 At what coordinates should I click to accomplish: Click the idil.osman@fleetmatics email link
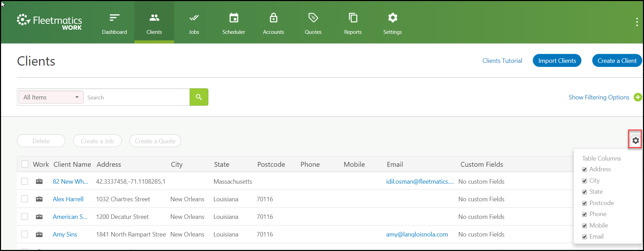[420, 182]
